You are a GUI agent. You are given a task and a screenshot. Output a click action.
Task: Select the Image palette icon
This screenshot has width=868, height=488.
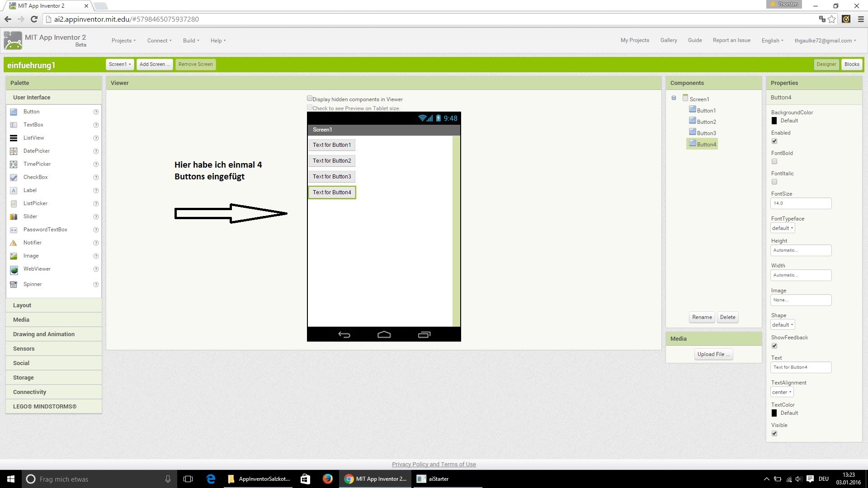14,256
